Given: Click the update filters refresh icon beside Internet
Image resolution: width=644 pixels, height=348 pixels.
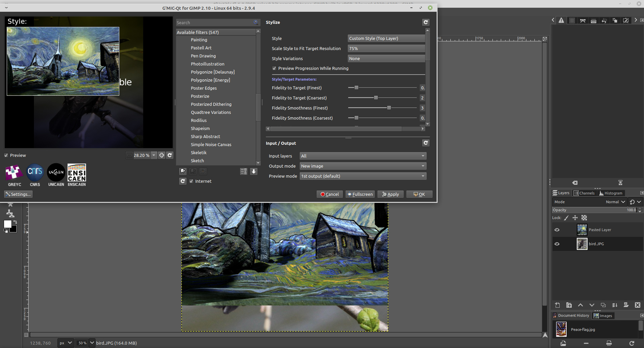Looking at the screenshot, I should point(183,181).
